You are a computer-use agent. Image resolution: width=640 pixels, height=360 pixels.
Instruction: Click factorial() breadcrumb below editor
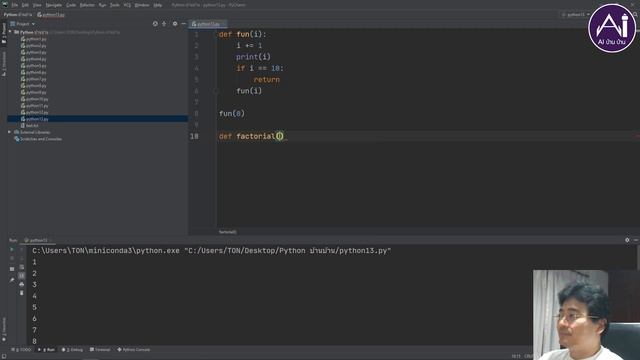point(227,232)
